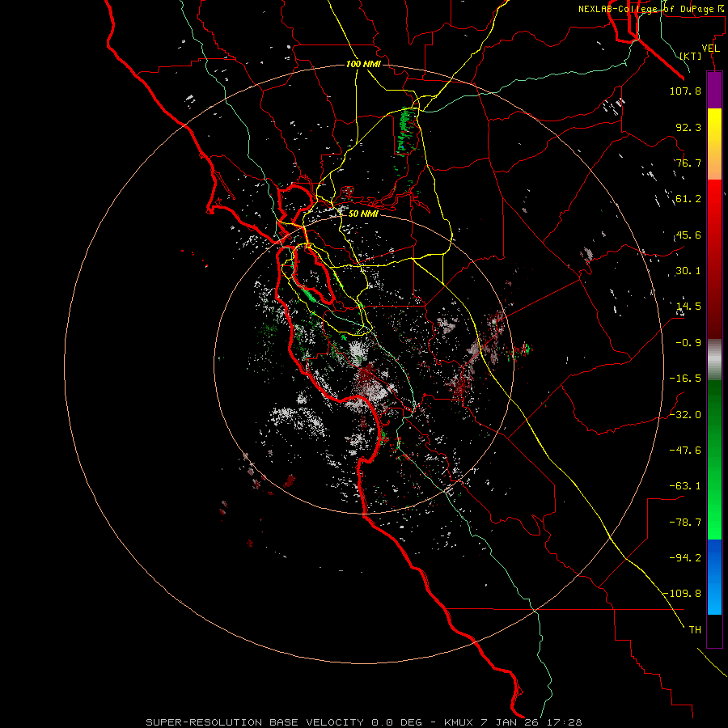
Task: Click the 76.7 velocity scale value
Action: pos(688,163)
